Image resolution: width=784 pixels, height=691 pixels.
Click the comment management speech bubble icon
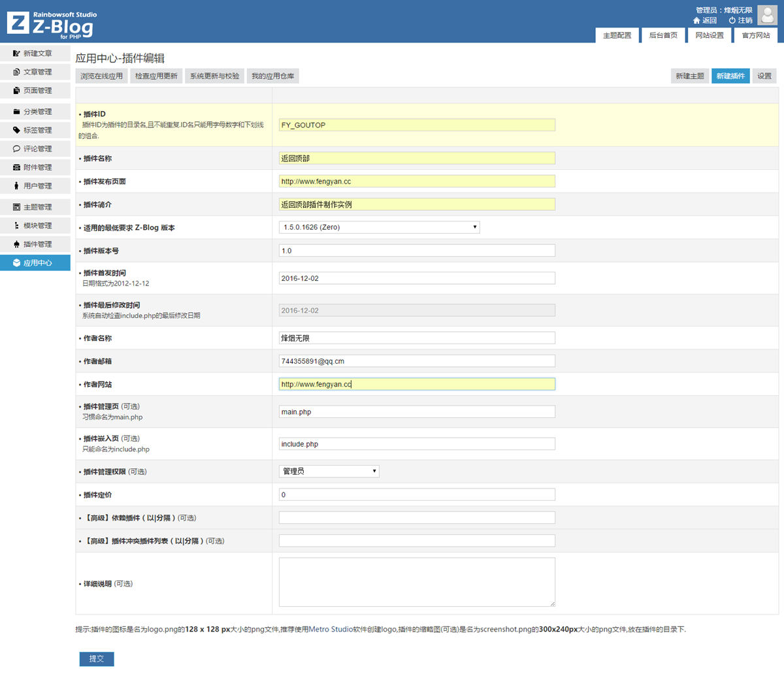(x=16, y=149)
